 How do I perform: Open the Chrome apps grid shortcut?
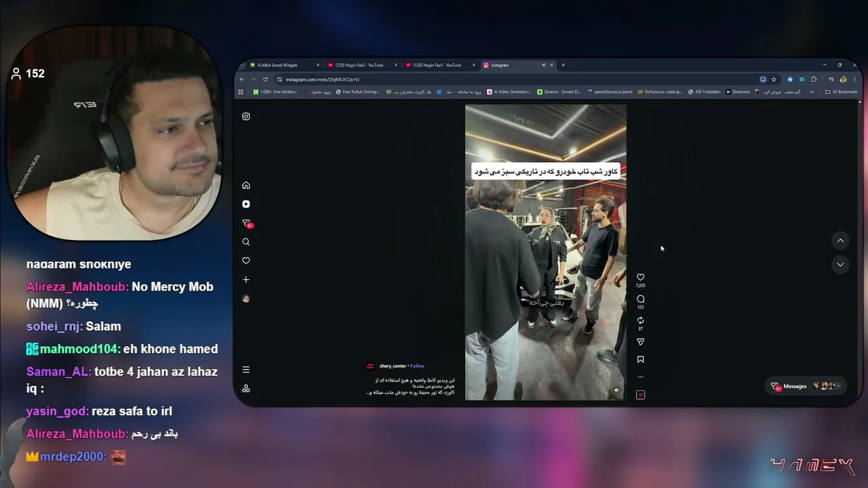coord(241,91)
